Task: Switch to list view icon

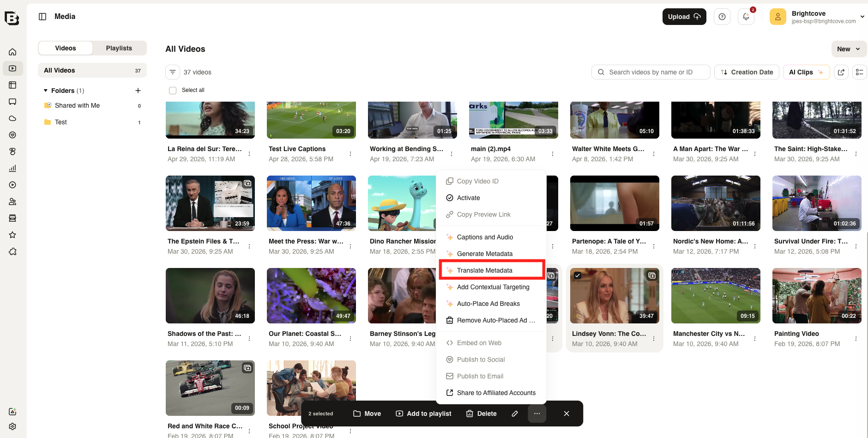Action: coord(859,72)
